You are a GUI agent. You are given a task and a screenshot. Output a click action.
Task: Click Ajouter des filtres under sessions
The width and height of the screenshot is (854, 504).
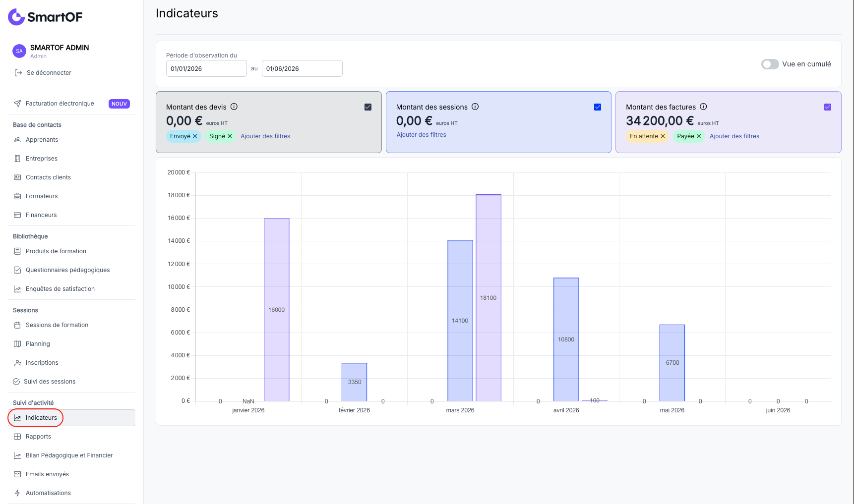point(422,135)
